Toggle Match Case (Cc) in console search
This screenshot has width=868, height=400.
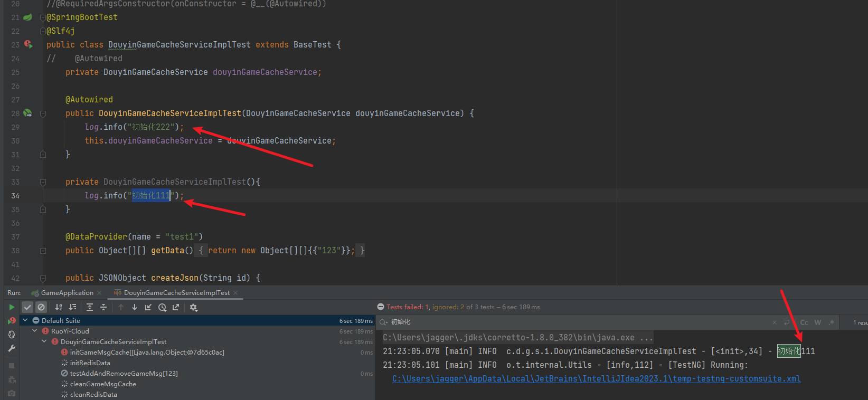804,322
